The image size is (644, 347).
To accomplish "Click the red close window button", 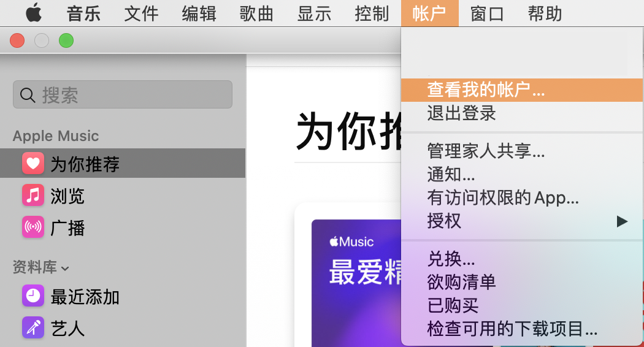I will pyautogui.click(x=17, y=40).
